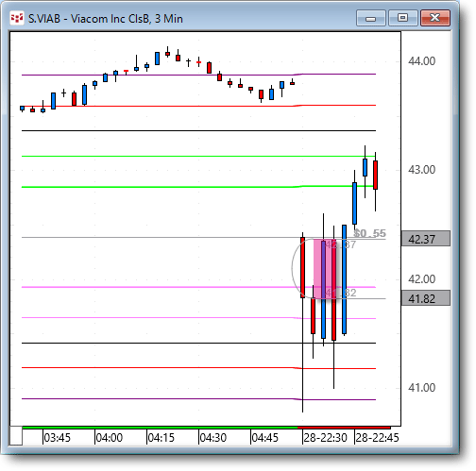
Task: Maximize the S.VIAB chart window
Action: coord(403,18)
